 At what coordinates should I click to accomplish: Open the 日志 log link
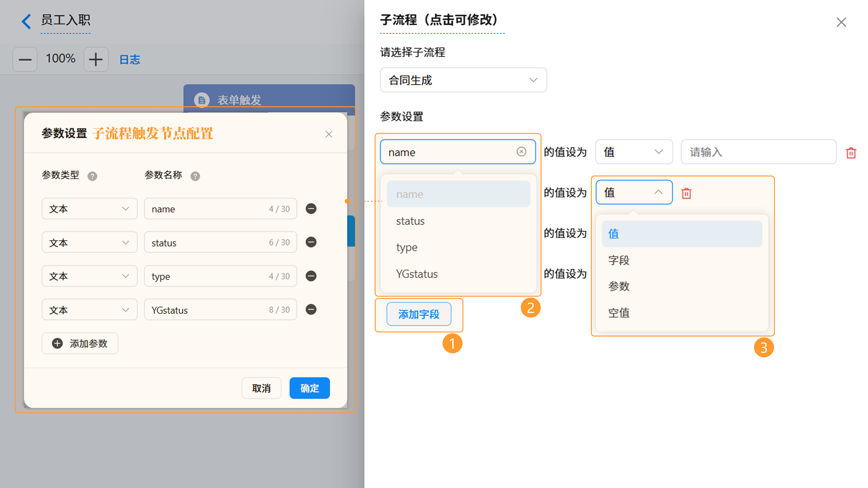click(130, 60)
